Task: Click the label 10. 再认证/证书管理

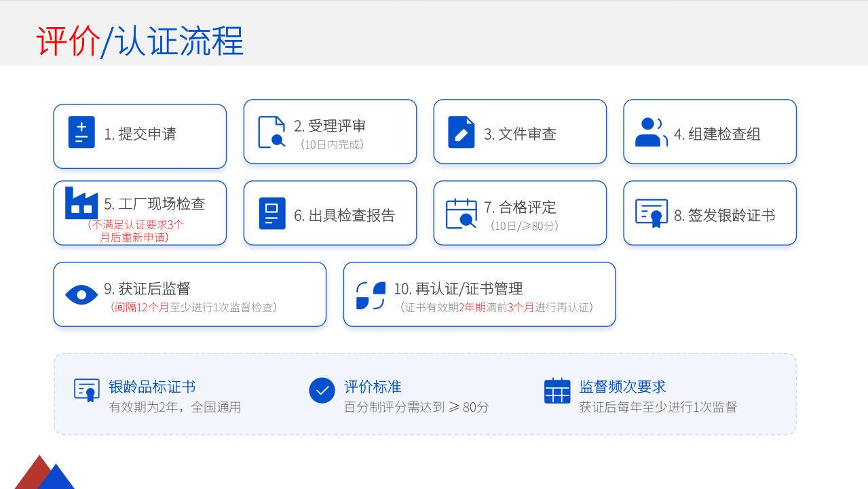Action: 458,289
